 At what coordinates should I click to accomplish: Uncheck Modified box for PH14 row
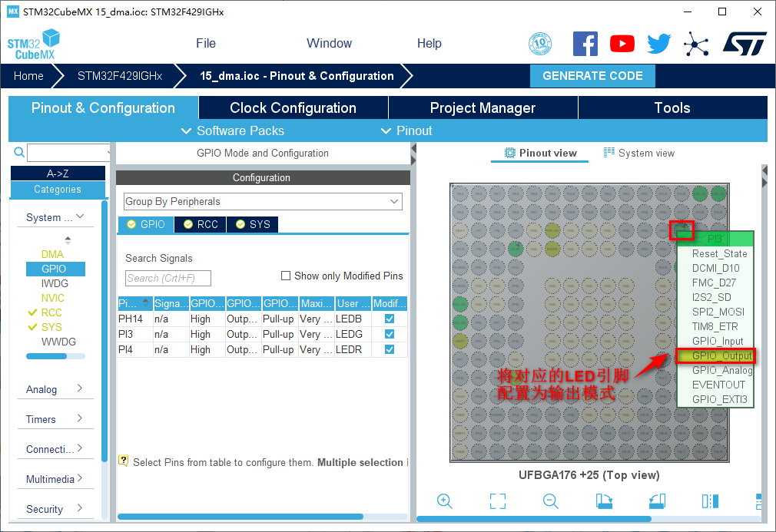click(390, 319)
